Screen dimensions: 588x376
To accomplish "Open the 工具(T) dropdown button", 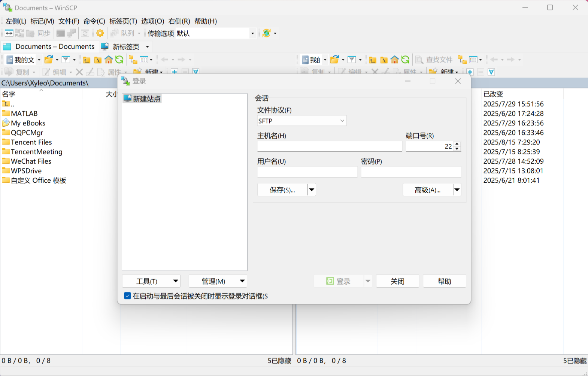I will click(151, 281).
